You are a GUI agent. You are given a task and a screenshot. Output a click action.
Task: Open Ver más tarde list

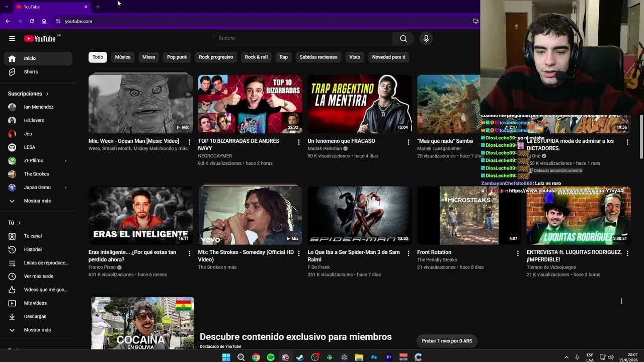38,276
